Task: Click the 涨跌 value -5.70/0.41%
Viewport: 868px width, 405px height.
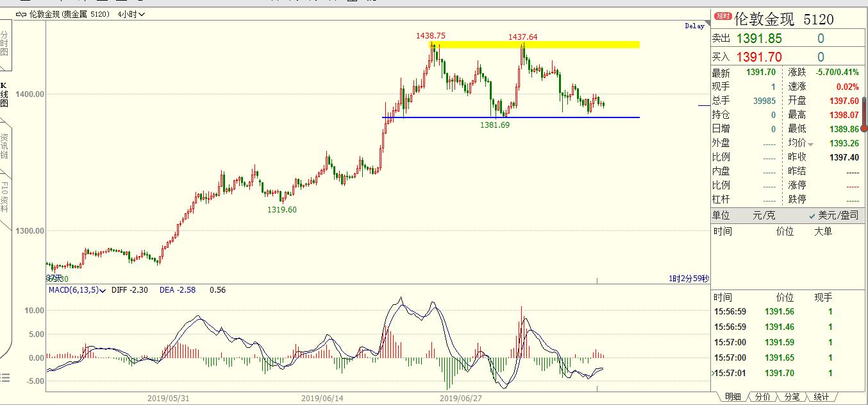Action: [x=837, y=73]
